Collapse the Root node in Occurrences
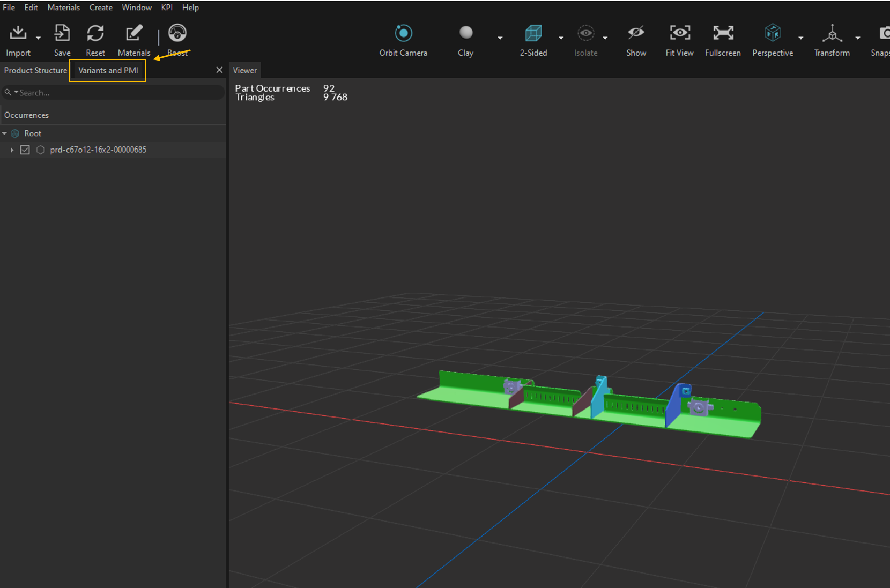This screenshot has height=588, width=890. (x=5, y=133)
